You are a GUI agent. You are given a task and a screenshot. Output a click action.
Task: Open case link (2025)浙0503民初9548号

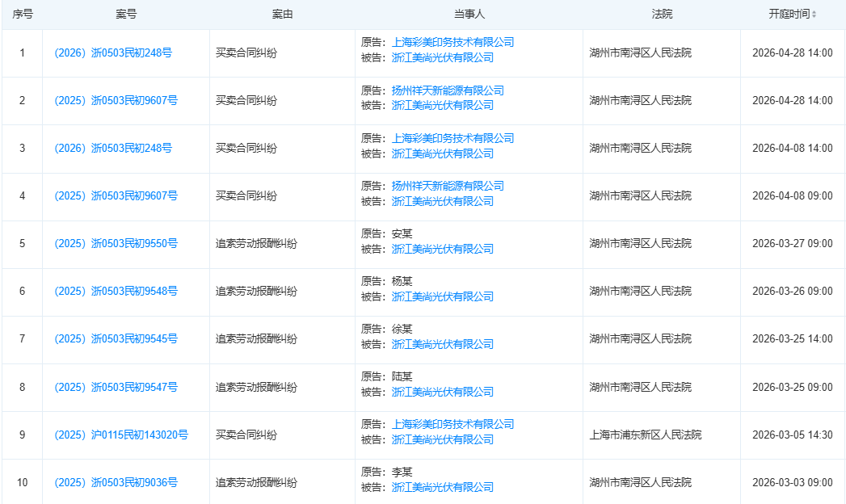point(116,291)
